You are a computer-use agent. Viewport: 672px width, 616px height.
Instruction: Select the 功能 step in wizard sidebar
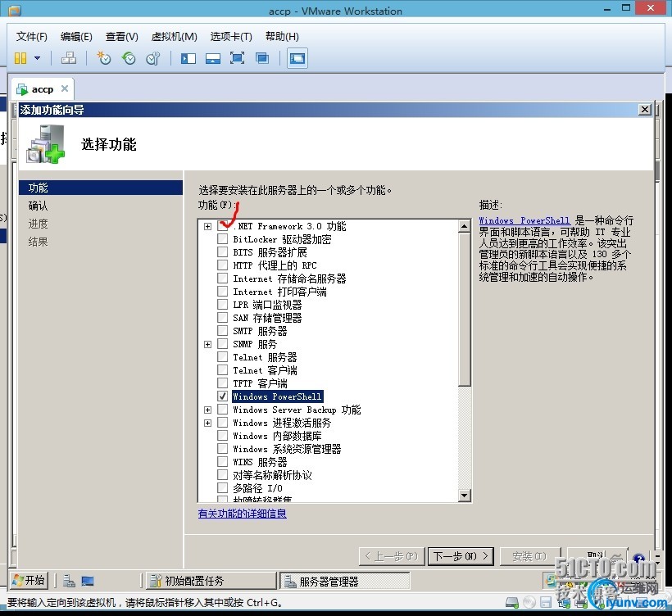[100, 188]
